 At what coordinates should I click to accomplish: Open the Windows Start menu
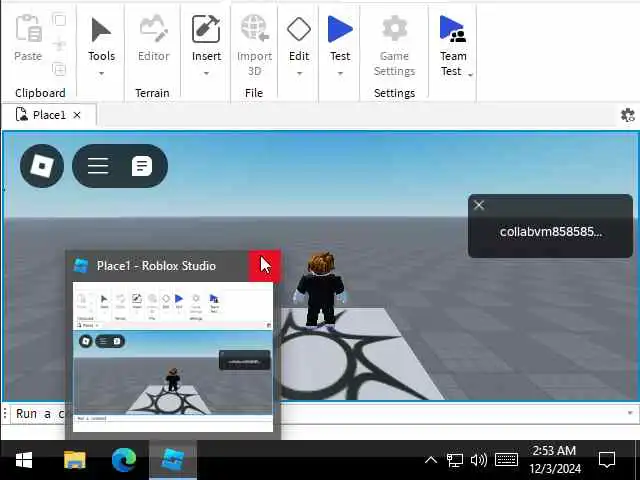coord(24,460)
